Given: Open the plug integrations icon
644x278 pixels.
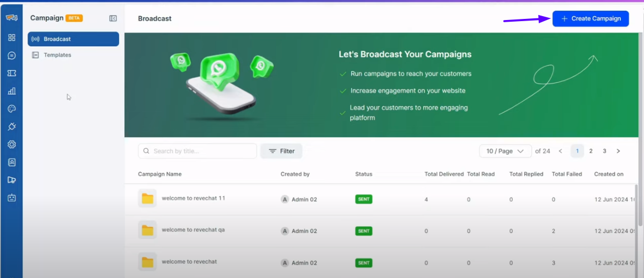Looking at the screenshot, I should (x=12, y=127).
